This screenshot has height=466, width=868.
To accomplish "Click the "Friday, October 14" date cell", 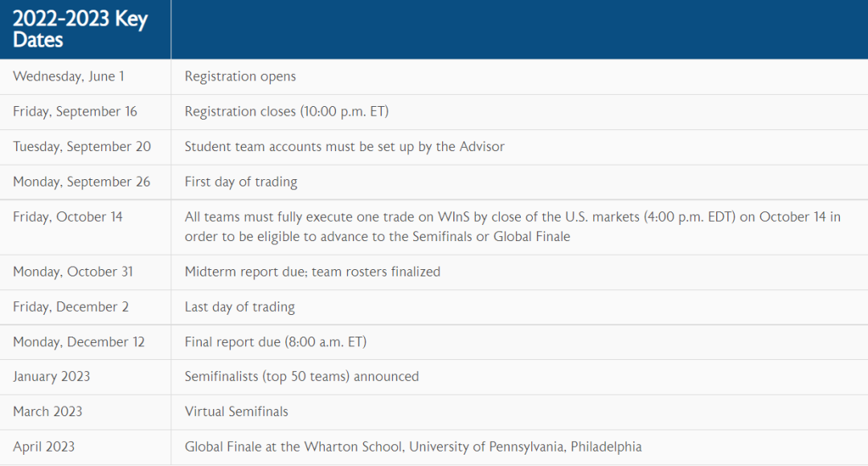I will [x=68, y=217].
